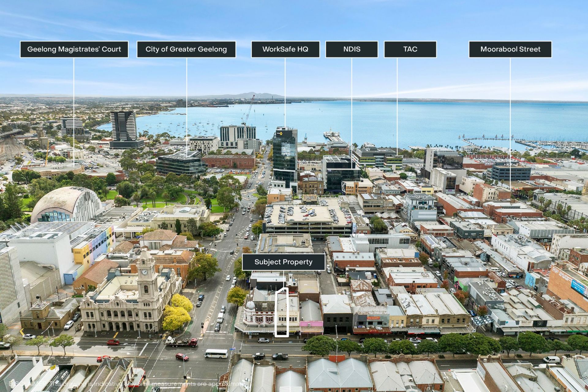Select the City of Greater Geelong label
The height and width of the screenshot is (392, 588).
pos(186,49)
